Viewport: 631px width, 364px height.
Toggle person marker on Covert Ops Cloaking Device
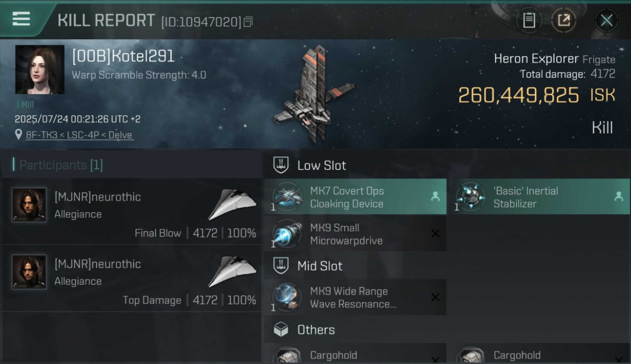[435, 197]
